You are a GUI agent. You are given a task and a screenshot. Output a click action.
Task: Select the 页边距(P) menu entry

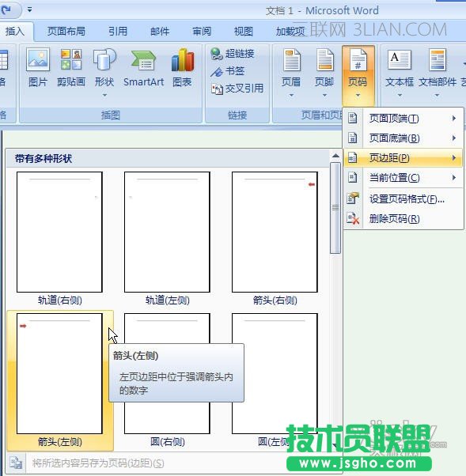coord(403,158)
